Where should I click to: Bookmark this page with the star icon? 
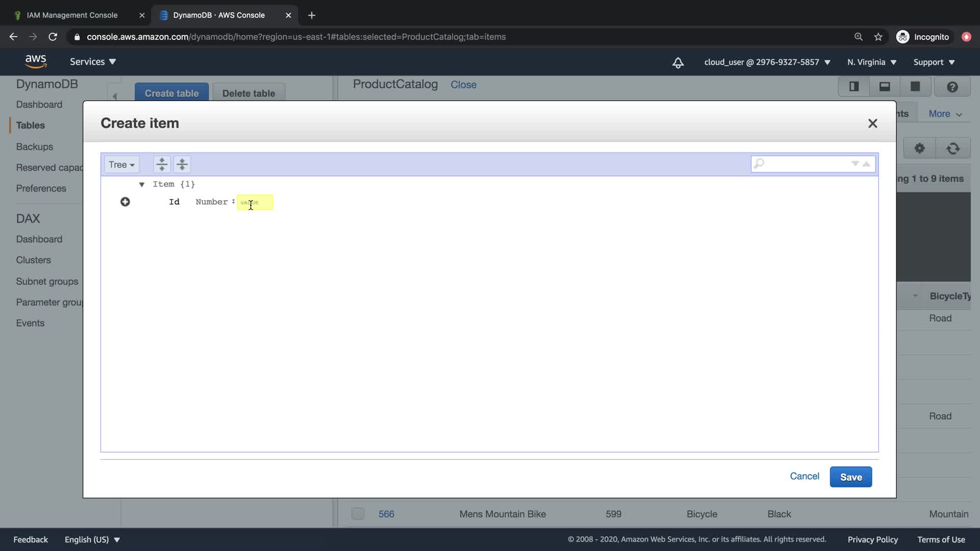click(x=878, y=37)
